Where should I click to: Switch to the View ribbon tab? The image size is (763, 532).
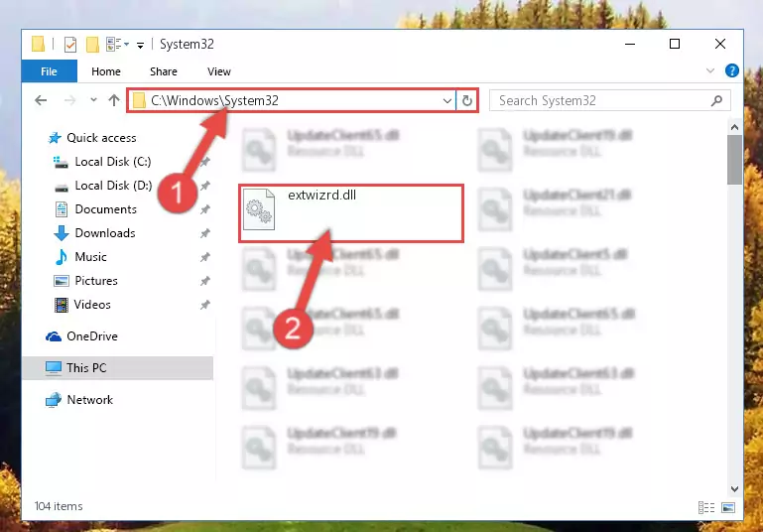point(219,71)
